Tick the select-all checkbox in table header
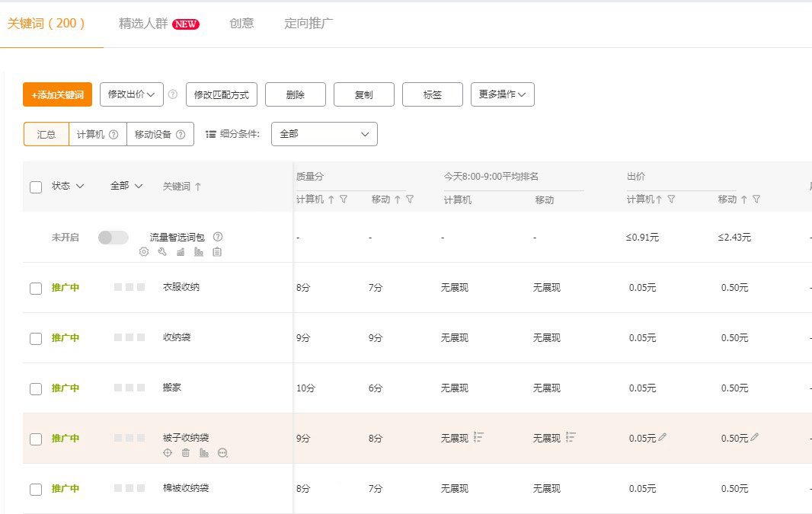 (x=36, y=187)
